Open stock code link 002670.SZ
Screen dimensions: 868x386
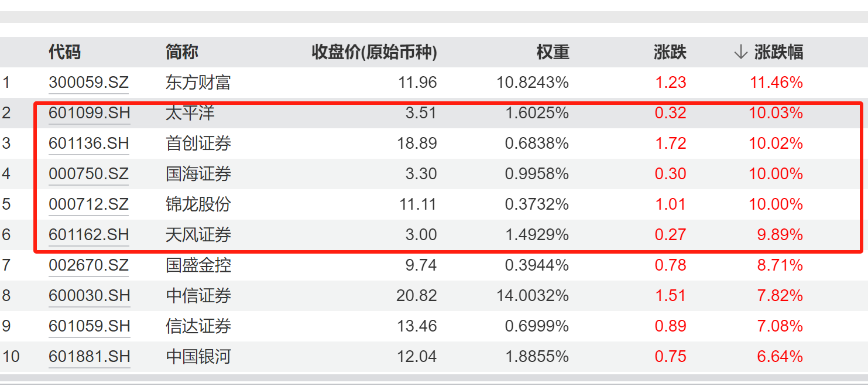(88, 265)
